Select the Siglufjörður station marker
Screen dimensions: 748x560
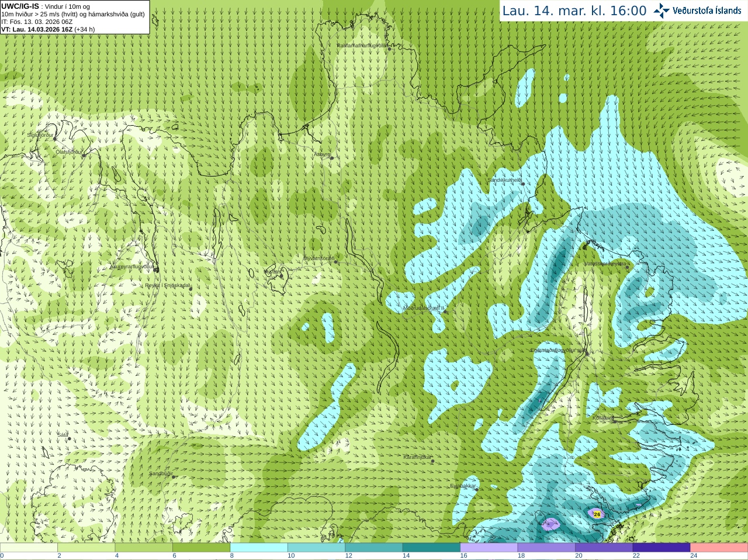tap(56, 139)
